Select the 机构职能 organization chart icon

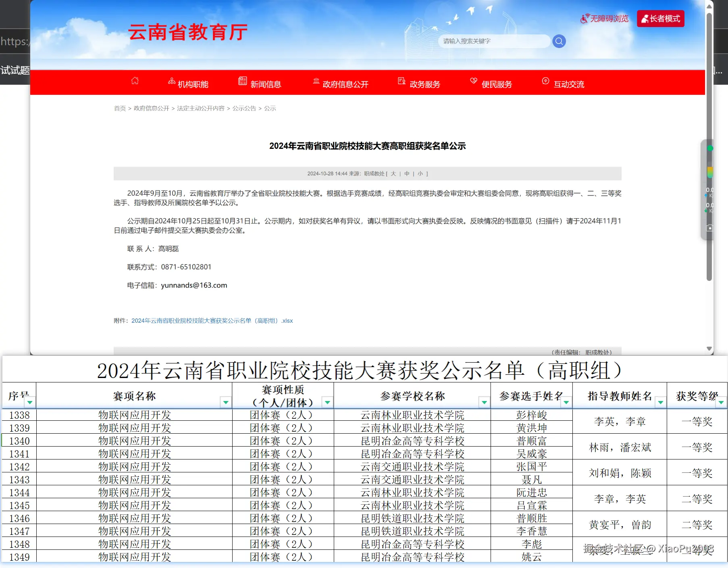coord(172,81)
